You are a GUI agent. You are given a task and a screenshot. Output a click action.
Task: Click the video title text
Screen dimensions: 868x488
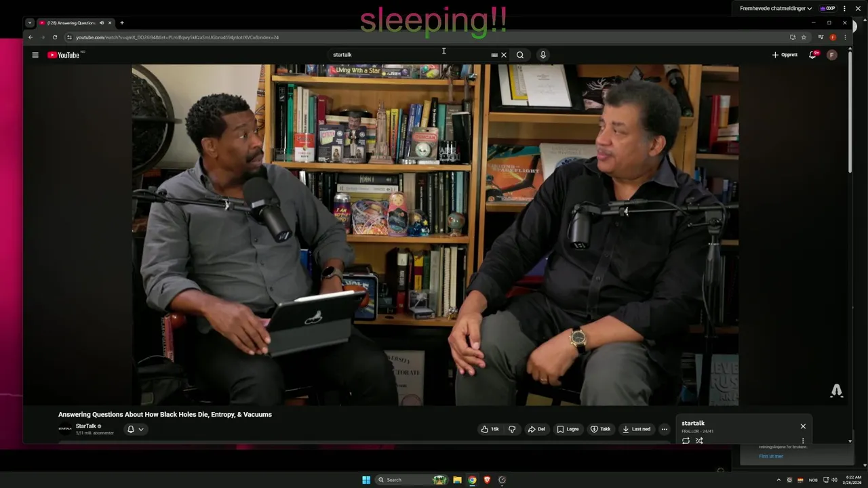[x=165, y=415]
